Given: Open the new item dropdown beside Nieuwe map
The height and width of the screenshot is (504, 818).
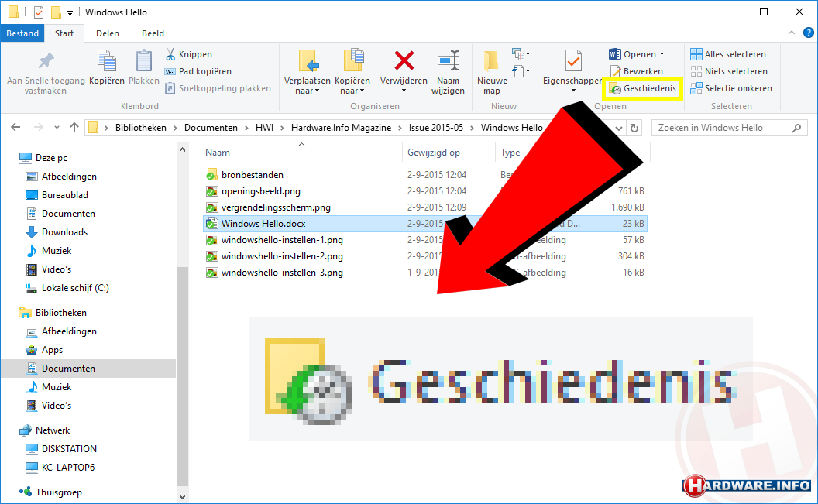Looking at the screenshot, I should (521, 54).
